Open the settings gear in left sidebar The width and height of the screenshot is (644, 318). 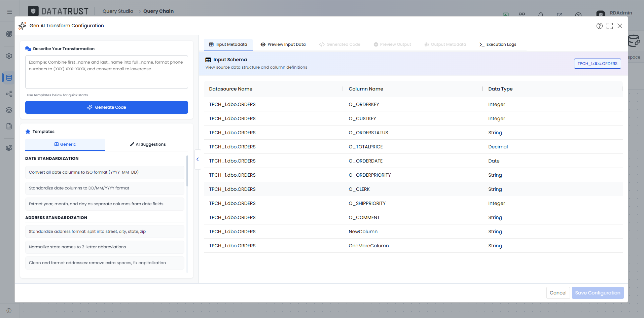click(x=9, y=56)
